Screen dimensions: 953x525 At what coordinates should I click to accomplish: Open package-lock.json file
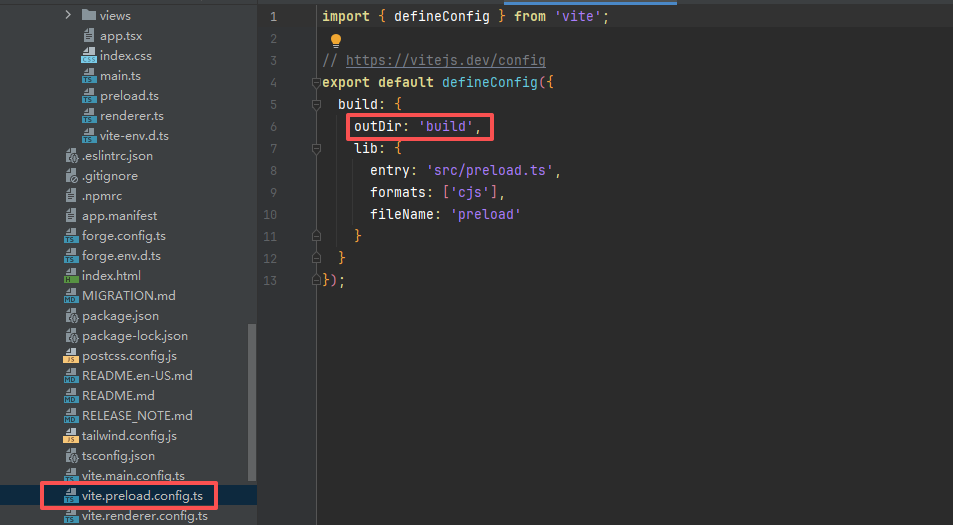coord(135,335)
